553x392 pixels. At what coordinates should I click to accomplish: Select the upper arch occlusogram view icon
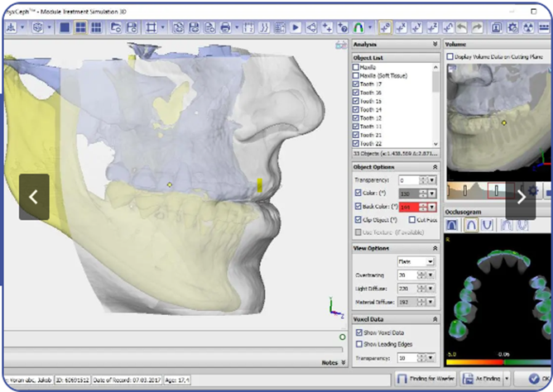[471, 226]
